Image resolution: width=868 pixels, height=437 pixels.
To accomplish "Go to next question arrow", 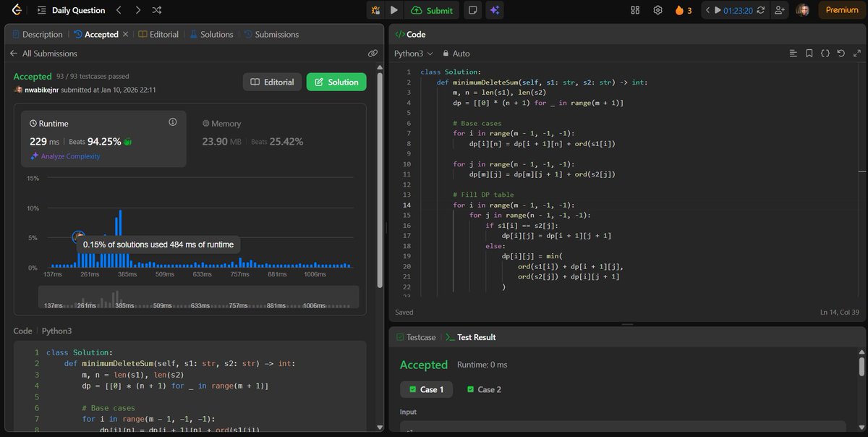I will [x=138, y=11].
